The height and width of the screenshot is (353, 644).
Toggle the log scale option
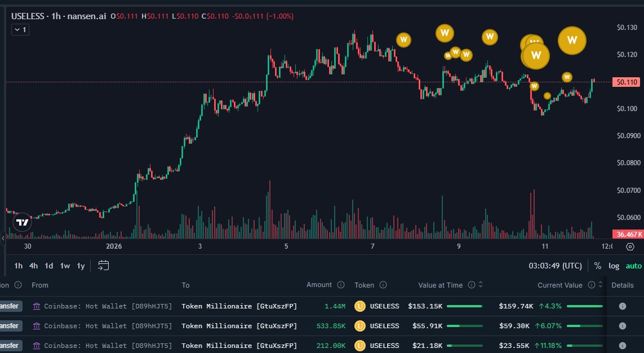pyautogui.click(x=614, y=266)
